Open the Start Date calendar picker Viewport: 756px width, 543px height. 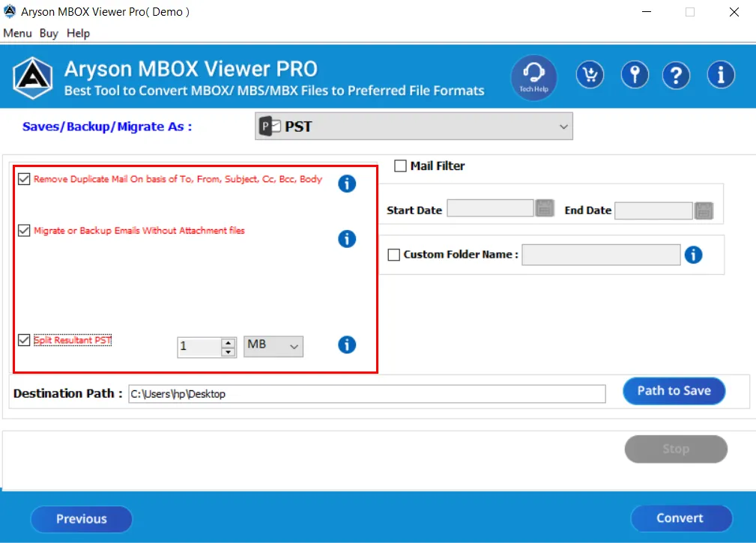point(545,209)
